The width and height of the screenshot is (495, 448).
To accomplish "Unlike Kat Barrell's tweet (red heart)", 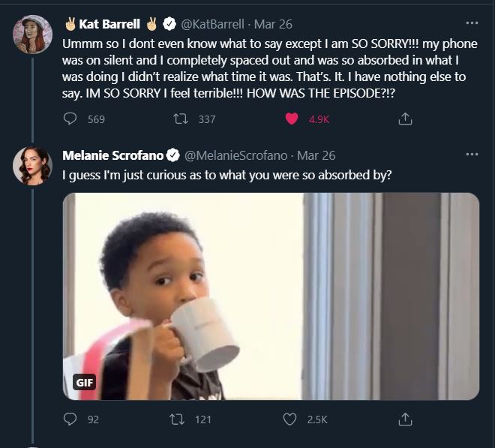I will (x=292, y=119).
